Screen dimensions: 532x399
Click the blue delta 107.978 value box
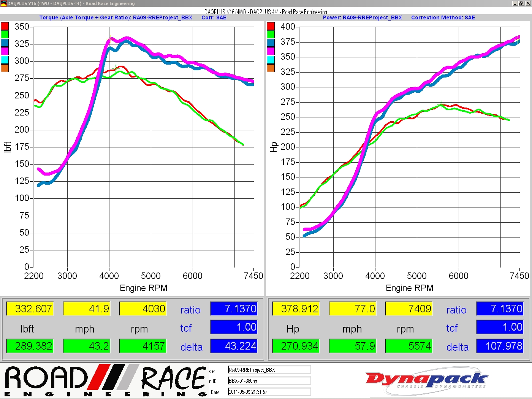(500, 346)
